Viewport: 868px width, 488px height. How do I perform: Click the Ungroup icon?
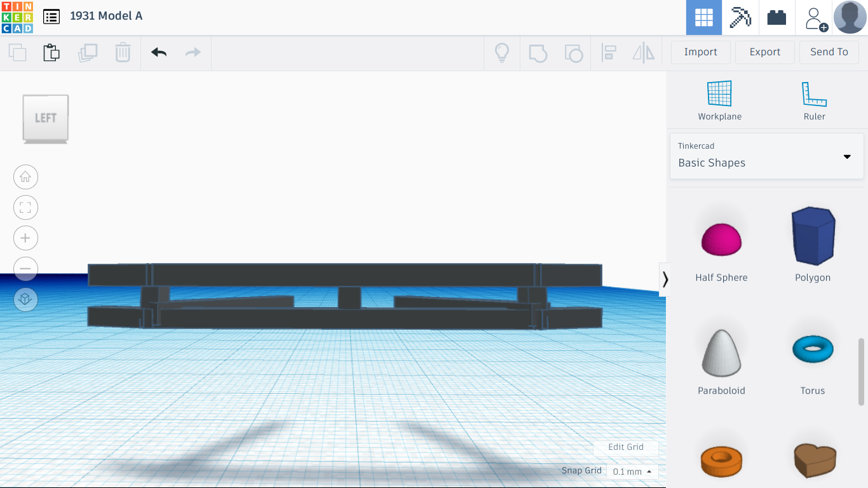click(x=574, y=53)
